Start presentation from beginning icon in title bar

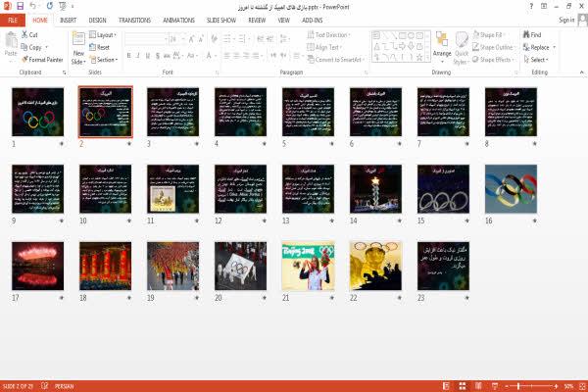point(63,6)
